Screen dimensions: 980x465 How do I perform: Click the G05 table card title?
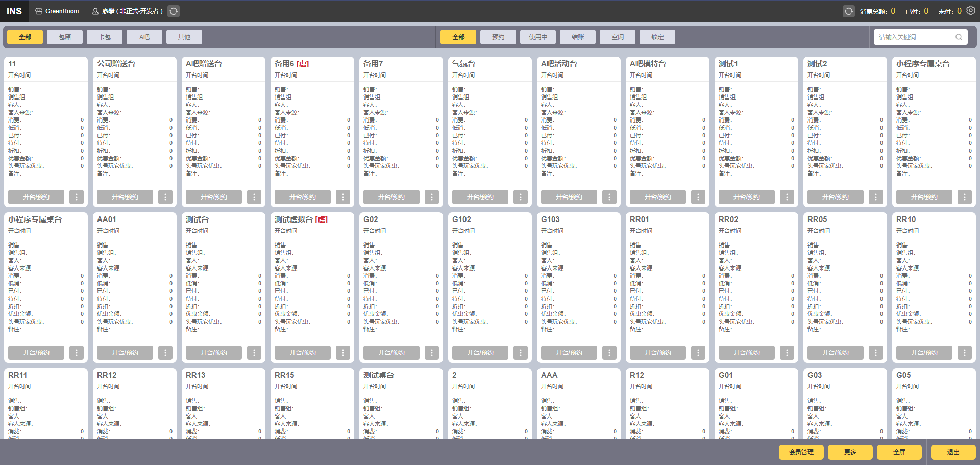pyautogui.click(x=903, y=375)
